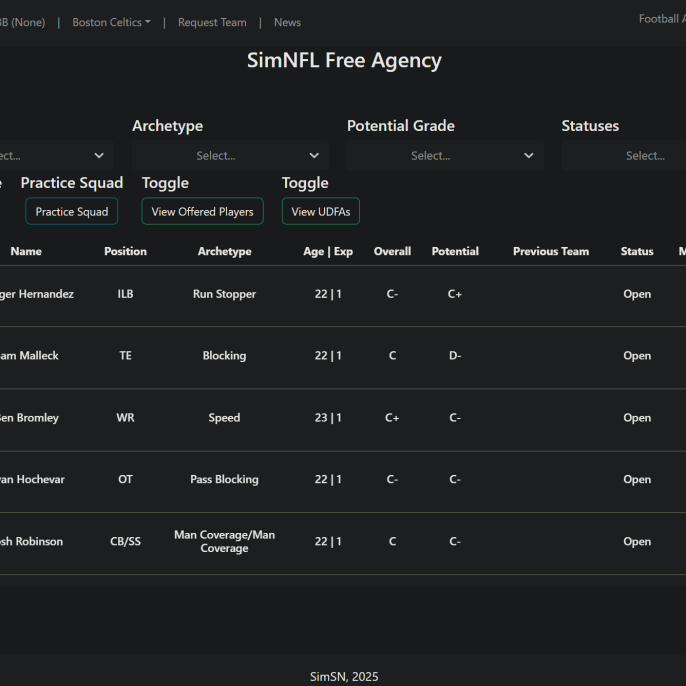Select the Bromley player name

tap(29, 418)
